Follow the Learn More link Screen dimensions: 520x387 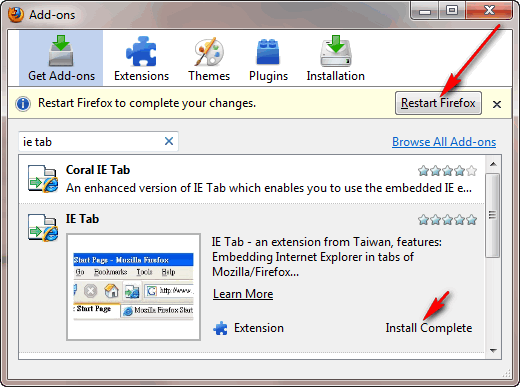click(243, 294)
